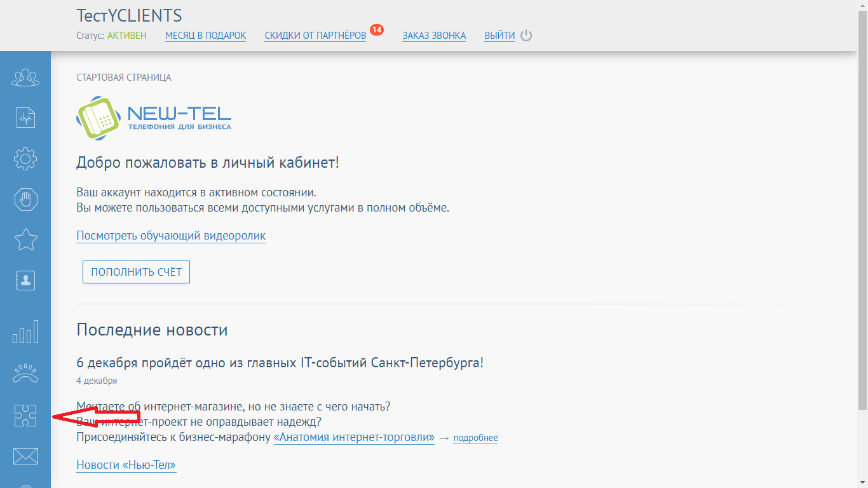Open the users group sidebar icon
The image size is (868, 488).
click(25, 78)
